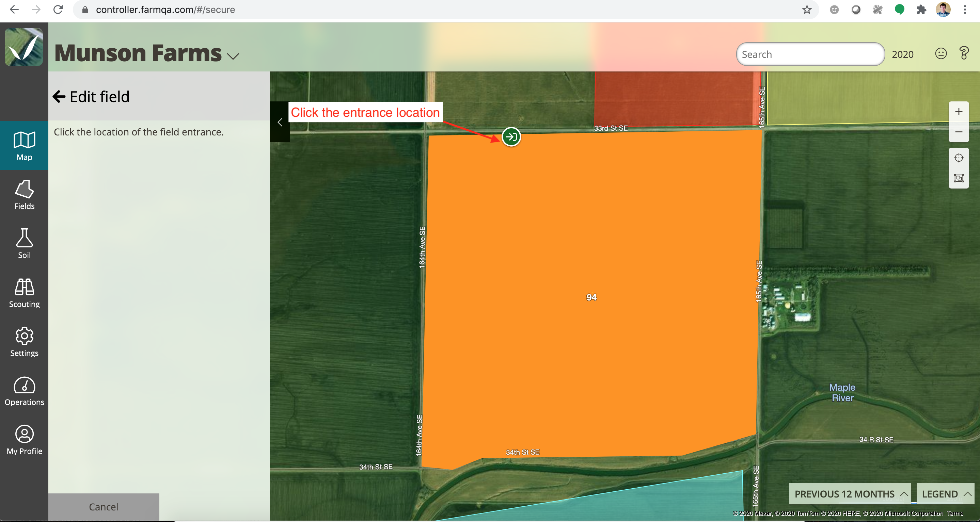Open help with the question mark icon

[964, 53]
